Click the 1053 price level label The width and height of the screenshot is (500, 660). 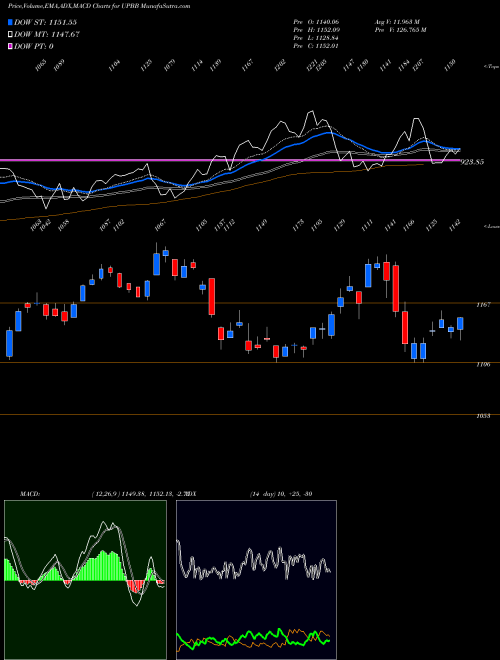click(483, 416)
